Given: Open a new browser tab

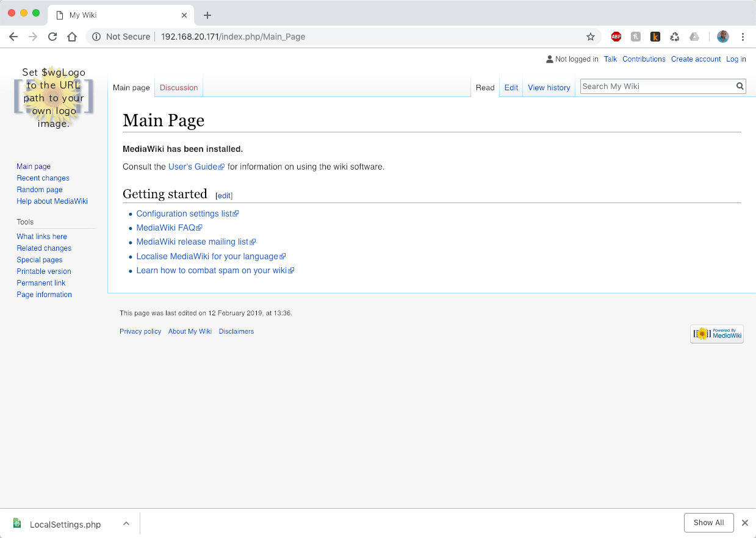Looking at the screenshot, I should [x=207, y=15].
